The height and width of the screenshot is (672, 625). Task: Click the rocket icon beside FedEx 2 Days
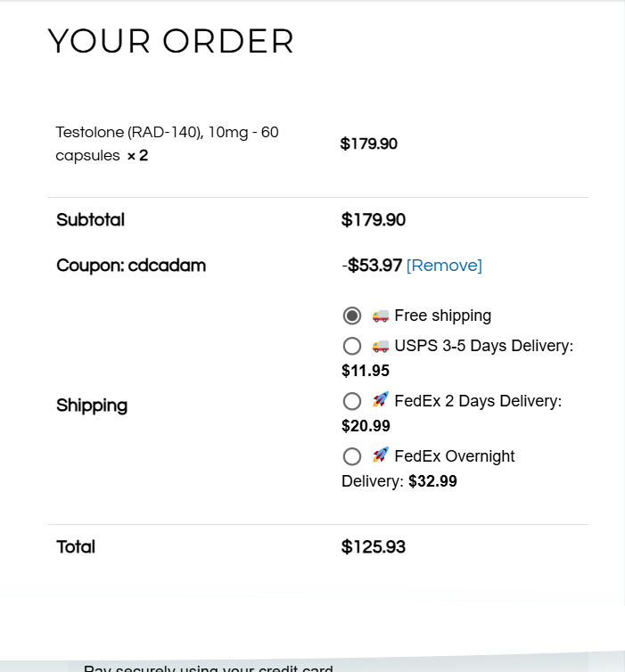pos(381,400)
